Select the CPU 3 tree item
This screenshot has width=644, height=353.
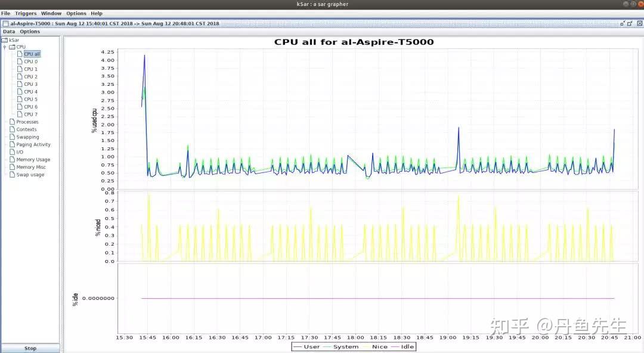(x=31, y=84)
